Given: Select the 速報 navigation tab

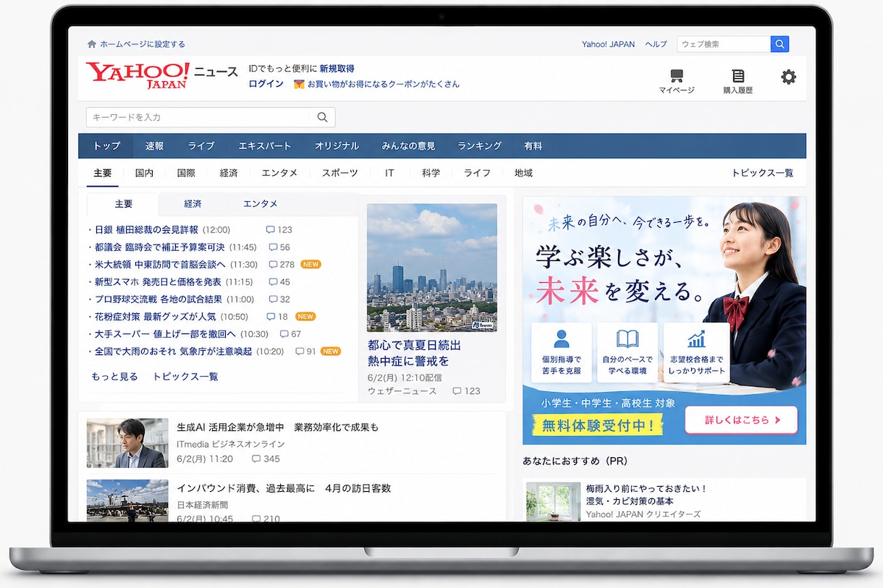Looking at the screenshot, I should [155, 146].
